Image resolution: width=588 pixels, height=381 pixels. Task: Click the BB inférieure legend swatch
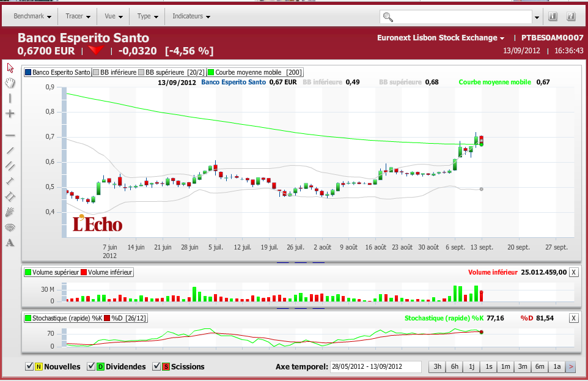(96, 72)
